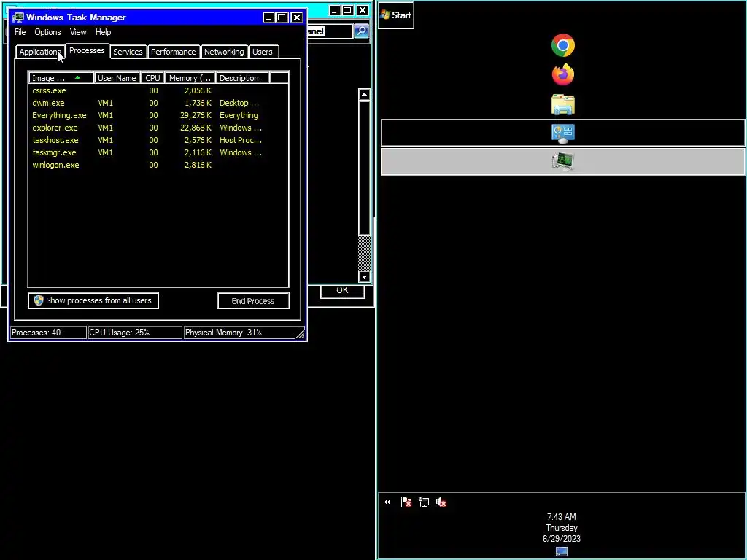747x560 pixels.
Task: Switch to the Applications tab
Action: click(40, 52)
